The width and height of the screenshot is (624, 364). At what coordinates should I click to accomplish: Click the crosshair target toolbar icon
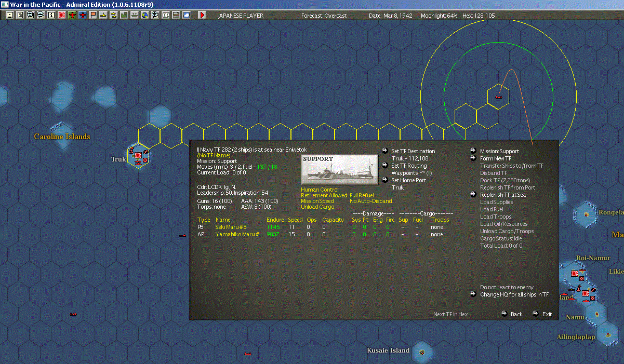coord(155,16)
